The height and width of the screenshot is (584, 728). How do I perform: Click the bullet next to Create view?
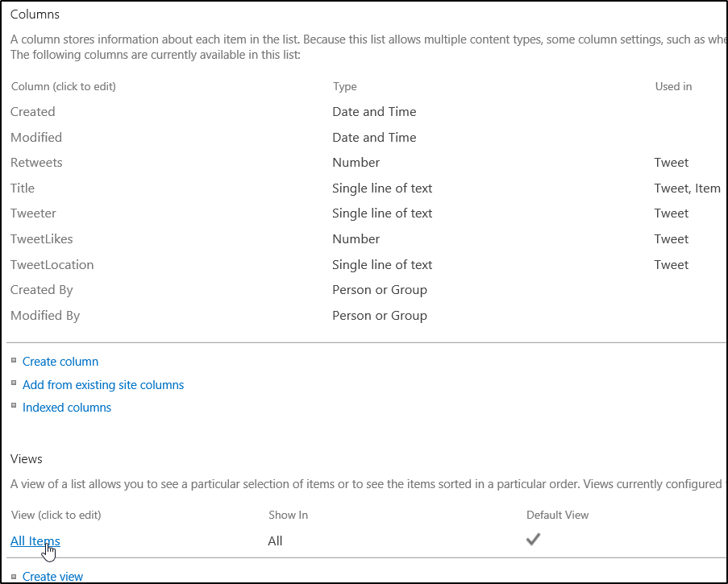[14, 576]
